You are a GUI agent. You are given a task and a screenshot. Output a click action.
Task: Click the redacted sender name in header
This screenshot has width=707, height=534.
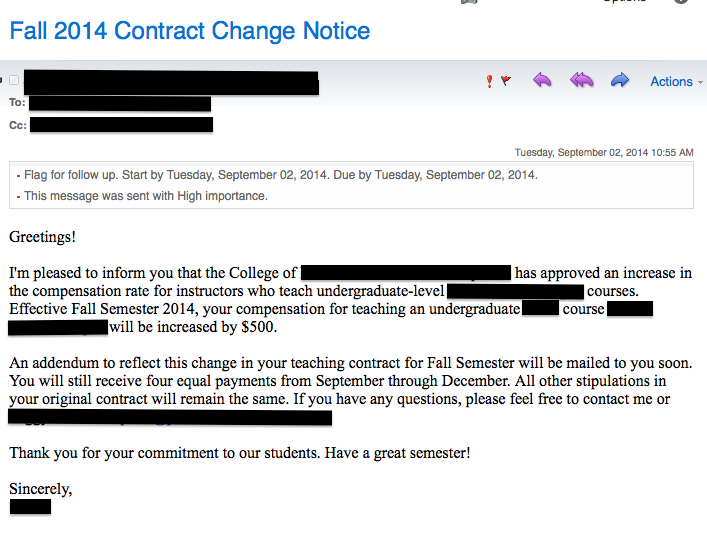tap(170, 82)
